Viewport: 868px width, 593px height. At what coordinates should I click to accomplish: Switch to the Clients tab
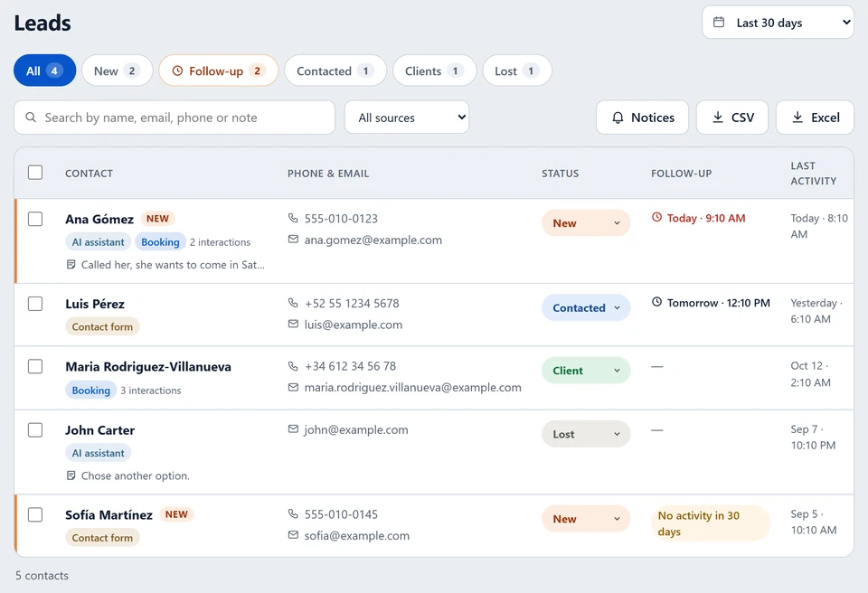435,71
